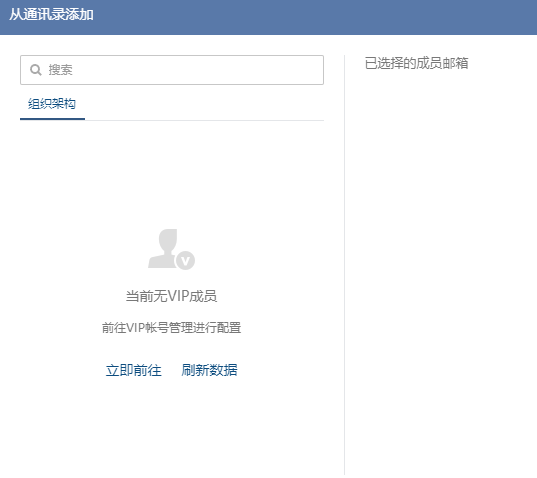
Task: Switch to the 组织架构 tab
Action: 52,104
